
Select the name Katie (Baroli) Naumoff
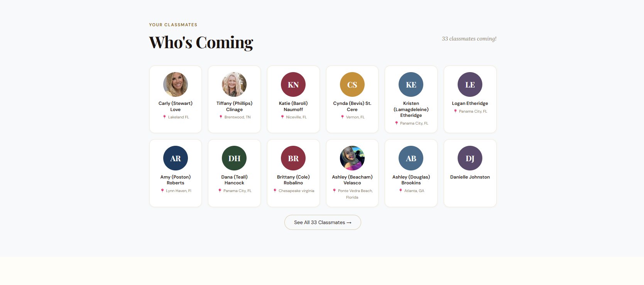click(293, 106)
